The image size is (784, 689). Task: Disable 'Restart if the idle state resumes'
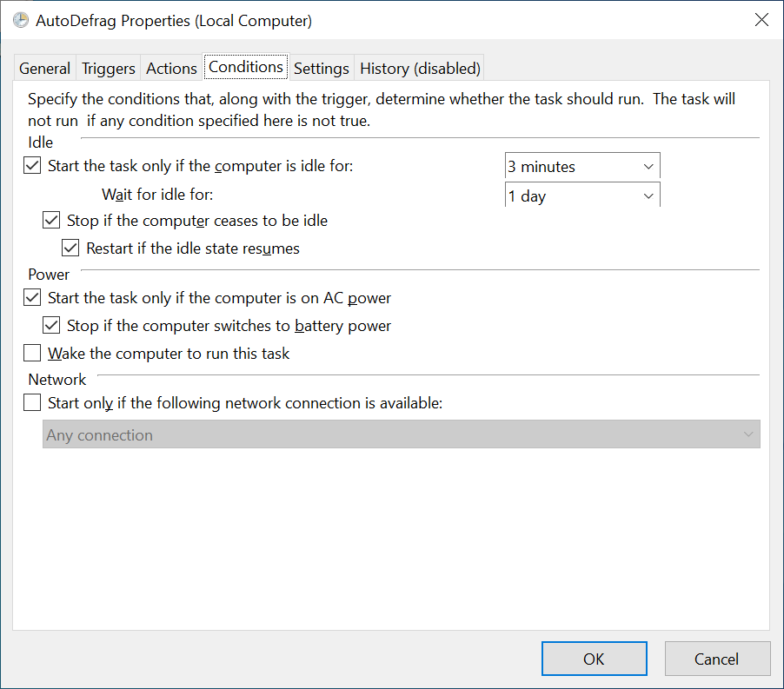tap(71, 248)
